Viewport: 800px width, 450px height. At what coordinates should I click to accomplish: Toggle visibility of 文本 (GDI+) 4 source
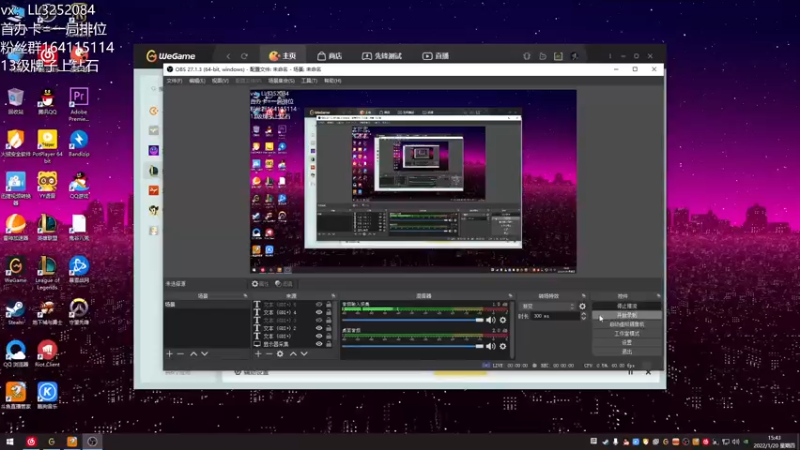pos(319,312)
